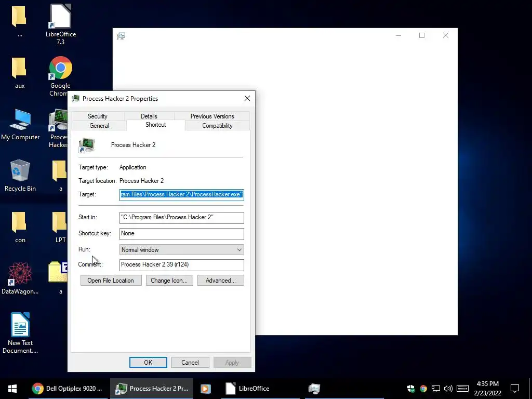Click media player icon in taskbar
Viewport: 532px width, 399px height.
click(206, 389)
